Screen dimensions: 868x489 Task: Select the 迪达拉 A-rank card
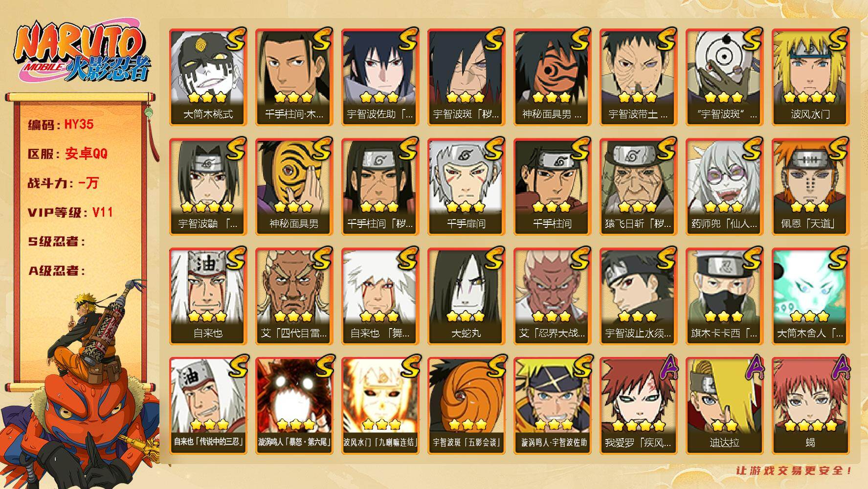click(724, 405)
